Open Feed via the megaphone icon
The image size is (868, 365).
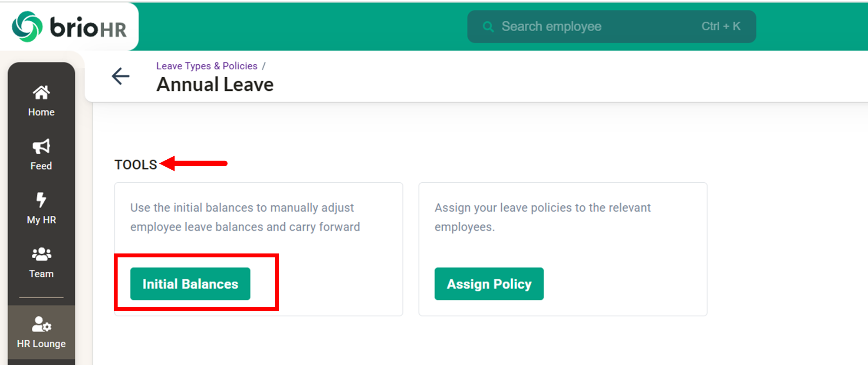coord(41,147)
